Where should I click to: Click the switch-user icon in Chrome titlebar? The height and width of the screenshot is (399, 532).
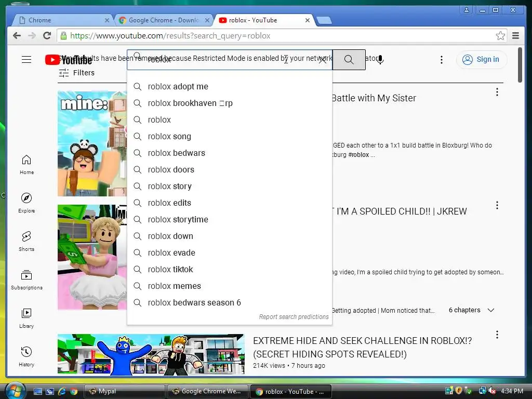(x=467, y=10)
